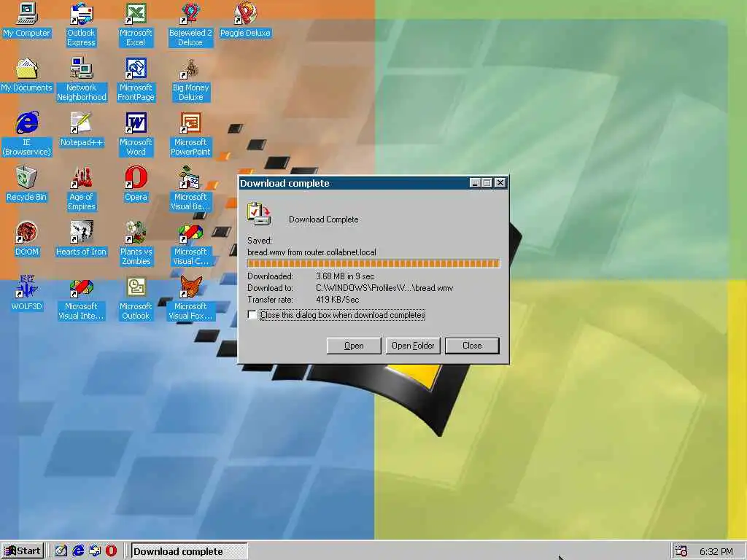Image resolution: width=747 pixels, height=560 pixels.
Task: Click the Open Folder button
Action: click(x=413, y=346)
